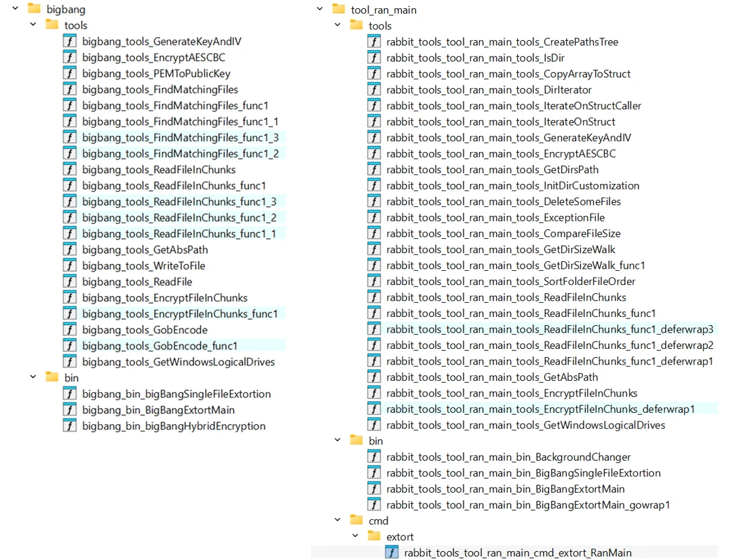
Task: Select bigbang_tools_ReadFile function
Action: 137,282
